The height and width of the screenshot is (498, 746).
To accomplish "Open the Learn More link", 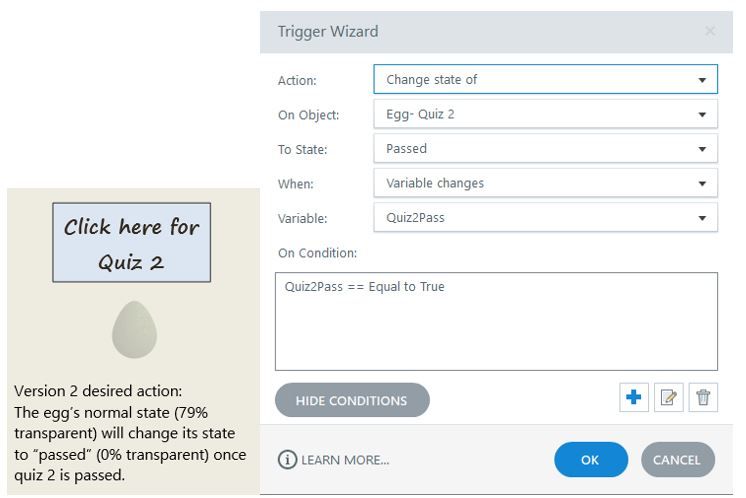I will coord(345,460).
